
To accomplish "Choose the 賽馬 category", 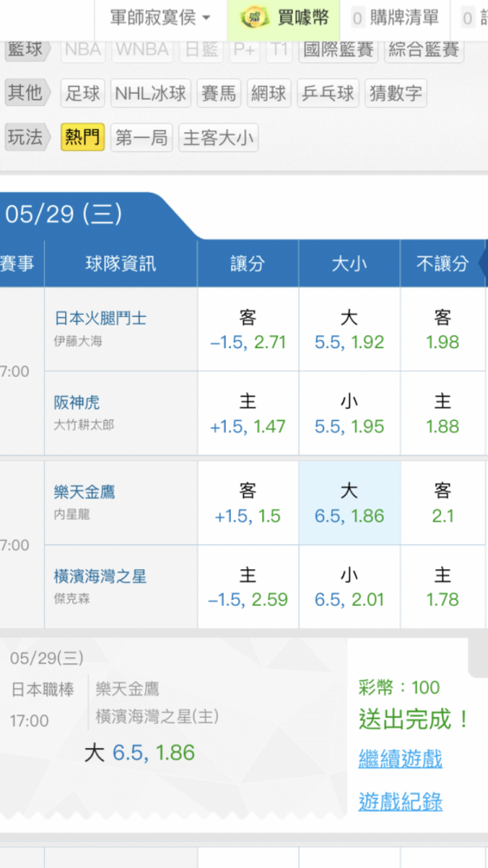I will pos(219,93).
